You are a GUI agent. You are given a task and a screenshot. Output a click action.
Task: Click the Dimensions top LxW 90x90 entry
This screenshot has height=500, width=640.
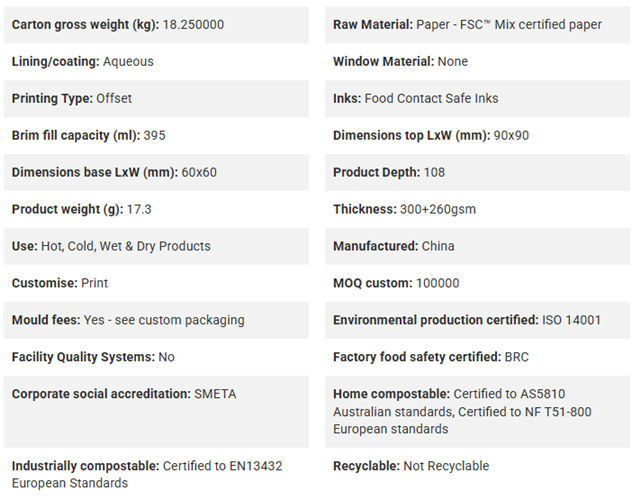pos(477,136)
